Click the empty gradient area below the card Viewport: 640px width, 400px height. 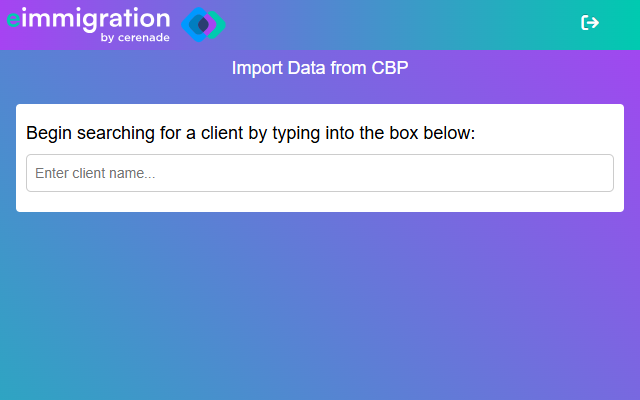tap(320, 306)
